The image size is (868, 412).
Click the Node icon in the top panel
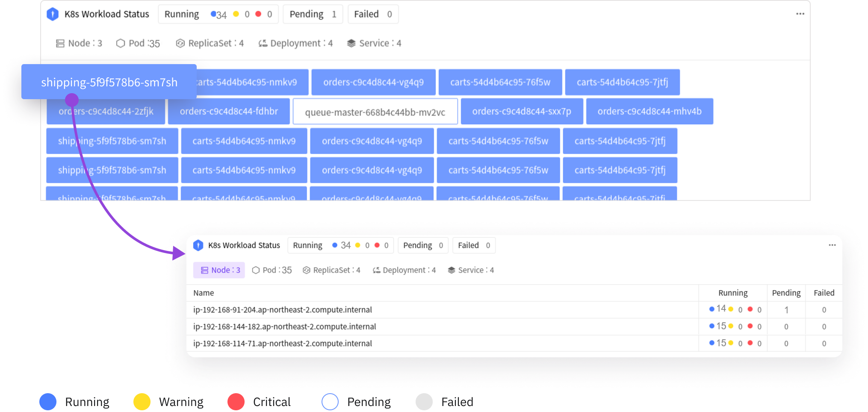click(60, 43)
